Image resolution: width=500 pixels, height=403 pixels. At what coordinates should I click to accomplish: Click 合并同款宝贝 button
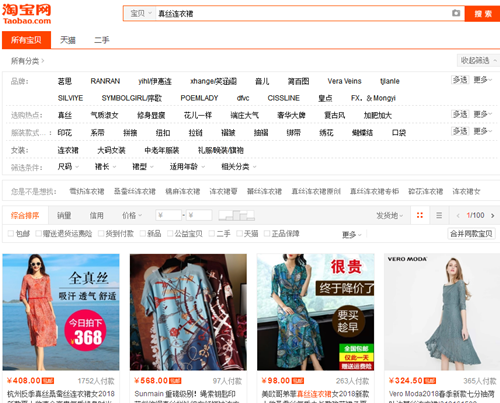tap(471, 234)
